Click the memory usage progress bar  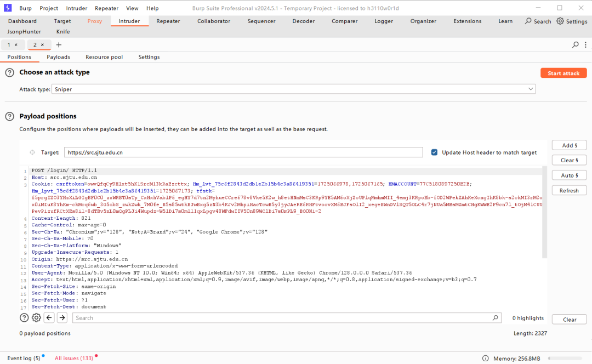[x=565, y=359]
